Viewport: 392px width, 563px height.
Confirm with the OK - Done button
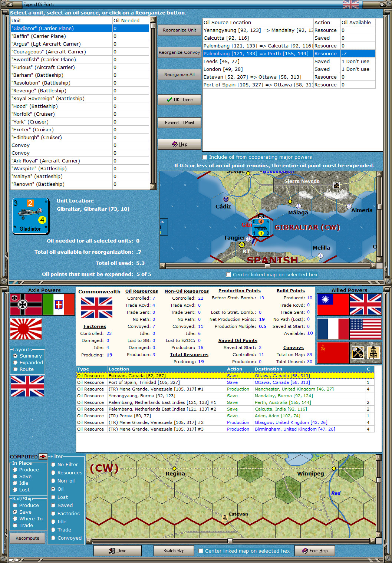(179, 100)
